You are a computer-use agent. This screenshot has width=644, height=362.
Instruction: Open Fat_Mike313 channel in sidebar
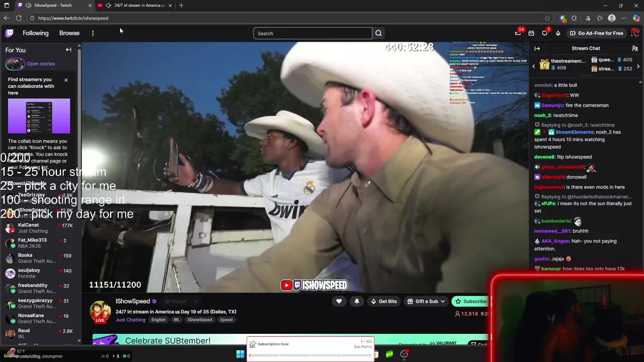coord(40,243)
